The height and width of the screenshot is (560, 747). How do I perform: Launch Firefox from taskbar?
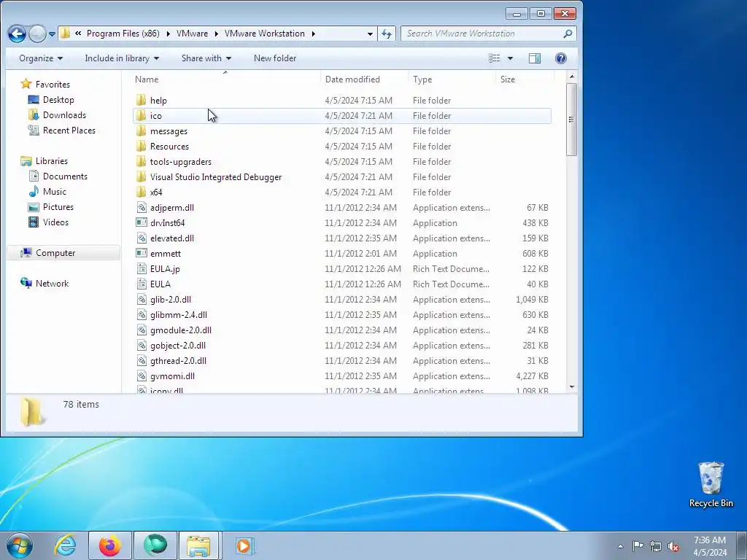(x=109, y=545)
